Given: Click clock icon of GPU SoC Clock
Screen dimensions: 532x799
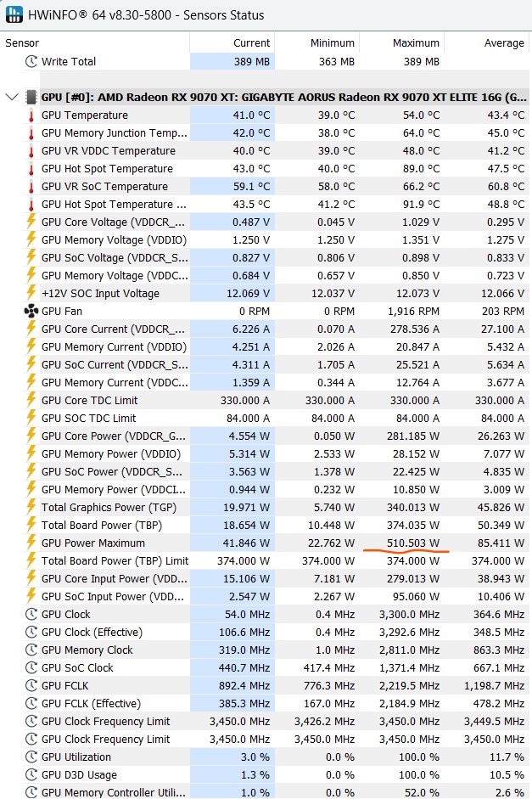Looking at the screenshot, I should 31,668.
